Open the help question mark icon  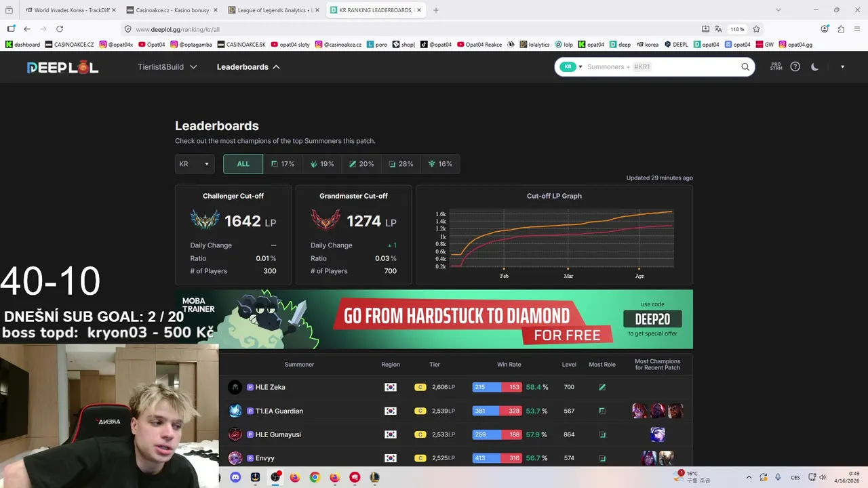point(795,67)
